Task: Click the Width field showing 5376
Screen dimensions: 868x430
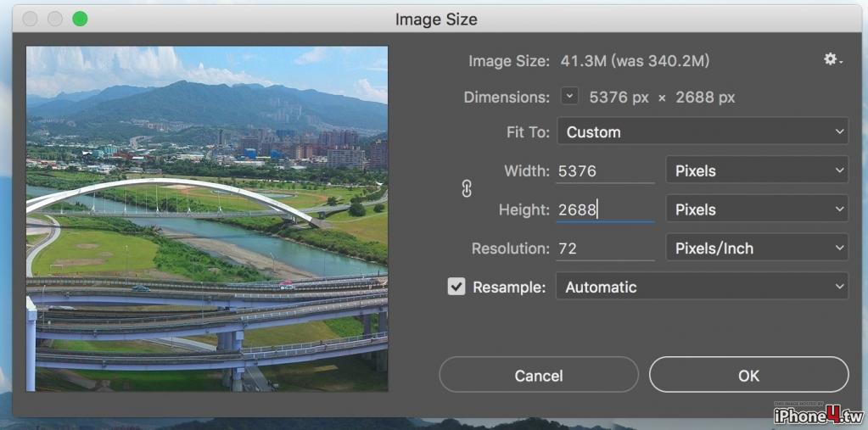Action: click(x=605, y=171)
